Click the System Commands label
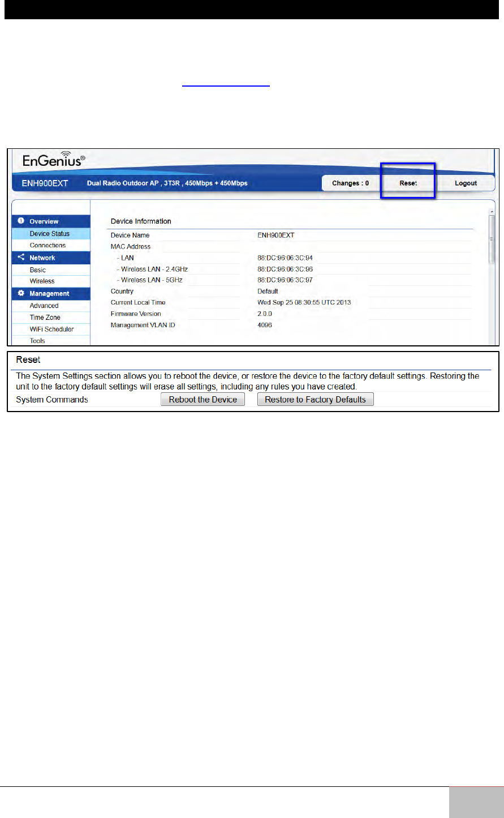The width and height of the screenshot is (504, 818). (x=52, y=400)
